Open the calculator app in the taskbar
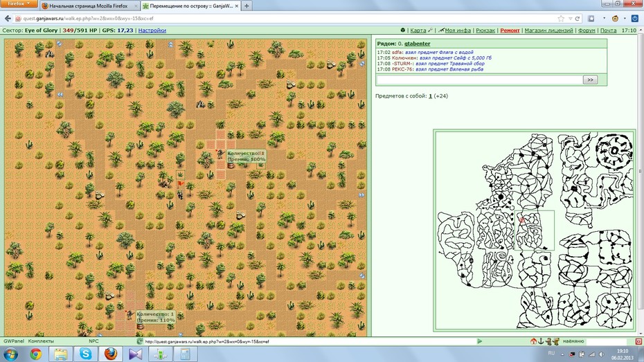Image resolution: width=644 pixels, height=362 pixels. (185, 354)
